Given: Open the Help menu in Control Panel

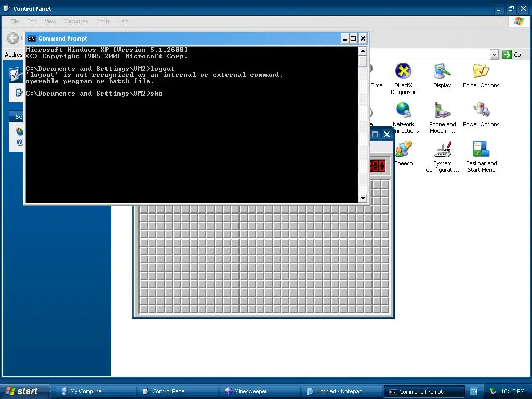Looking at the screenshot, I should [x=123, y=21].
